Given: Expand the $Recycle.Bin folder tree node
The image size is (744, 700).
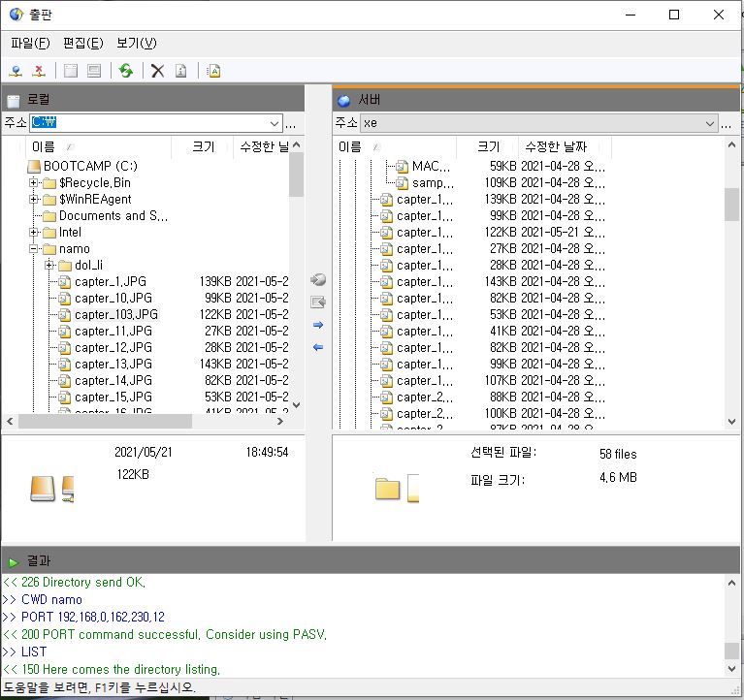Looking at the screenshot, I should 34,183.
